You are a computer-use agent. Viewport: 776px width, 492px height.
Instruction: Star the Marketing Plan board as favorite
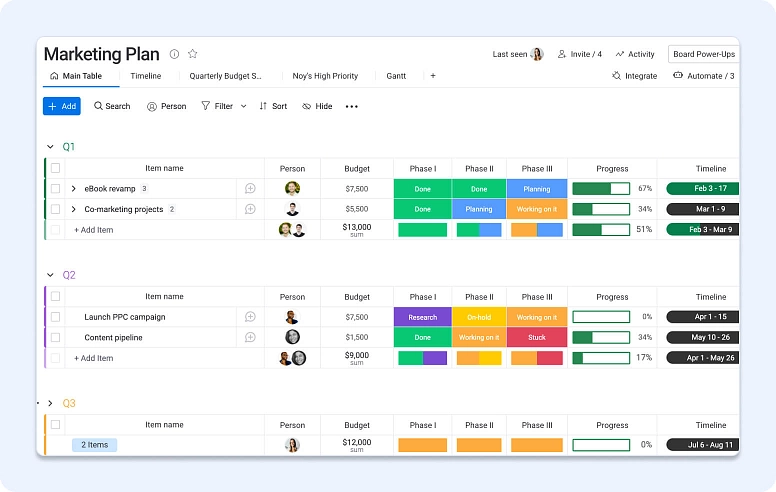click(193, 54)
